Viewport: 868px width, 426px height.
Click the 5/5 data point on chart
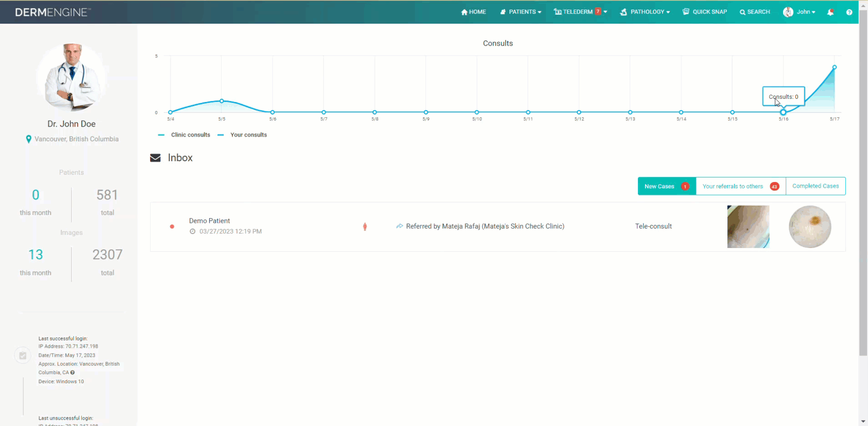[222, 101]
